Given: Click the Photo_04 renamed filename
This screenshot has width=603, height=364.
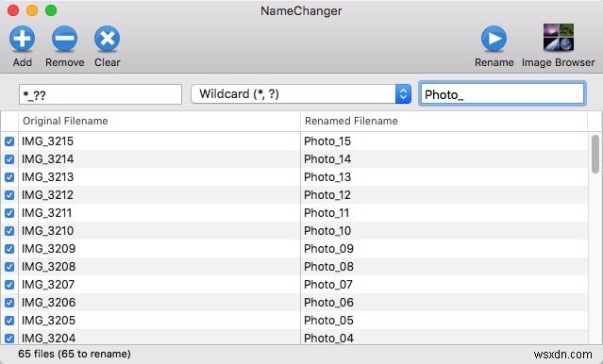Looking at the screenshot, I should [328, 339].
